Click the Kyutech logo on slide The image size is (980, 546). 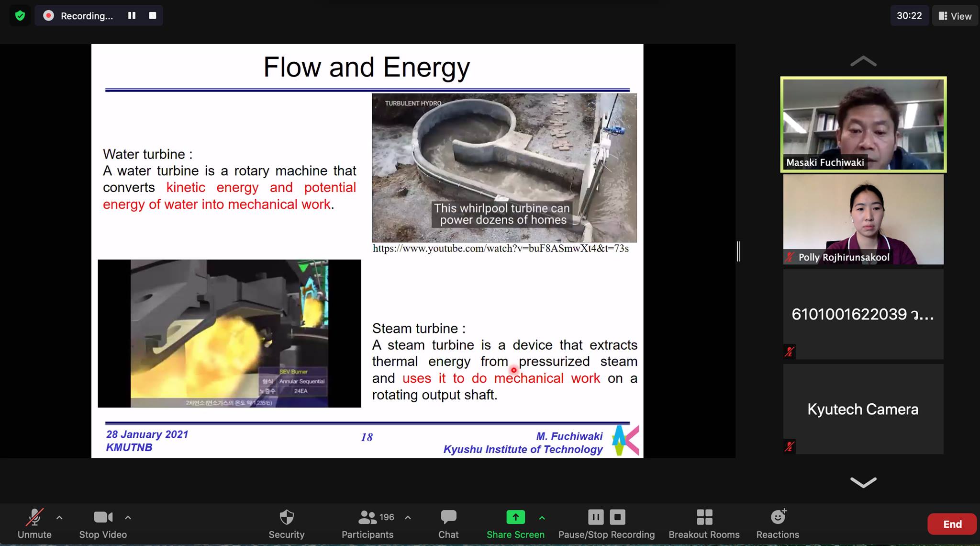click(625, 440)
